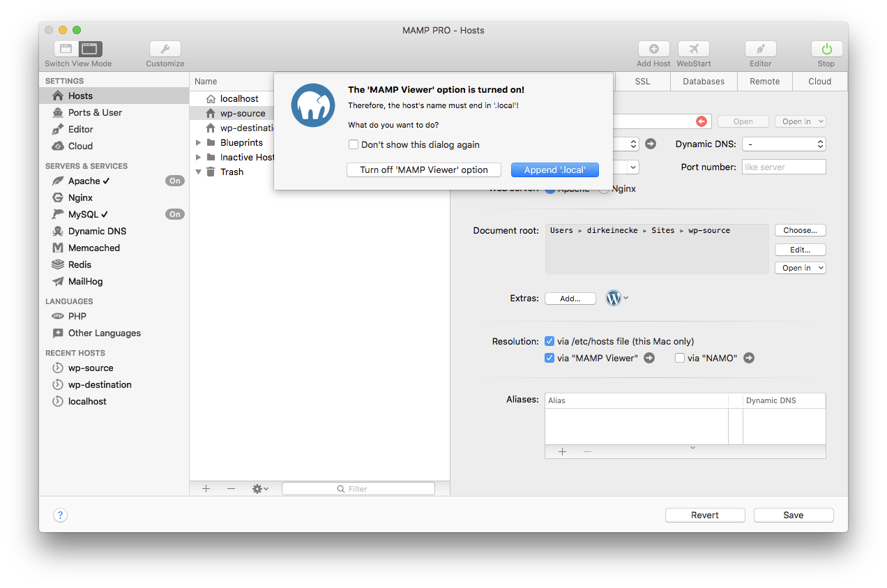
Task: Add an alias with the plus icon
Action: (562, 451)
